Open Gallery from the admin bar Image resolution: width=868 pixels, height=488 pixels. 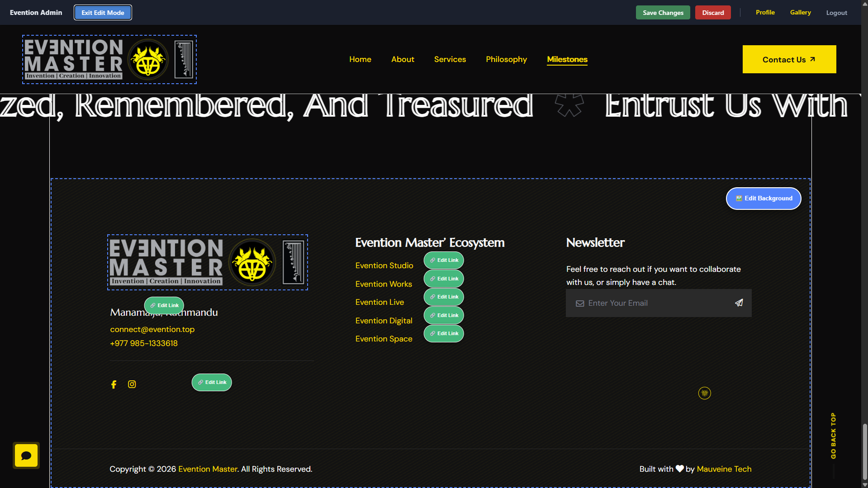click(x=800, y=13)
